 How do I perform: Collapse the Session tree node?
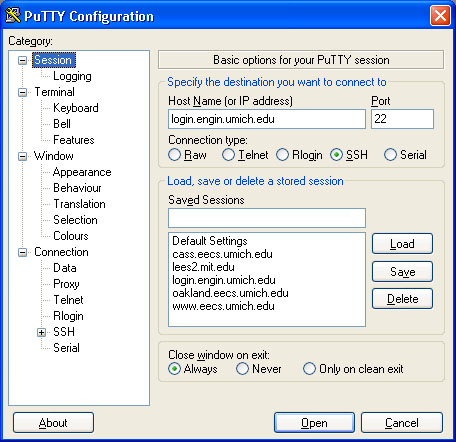[x=22, y=60]
